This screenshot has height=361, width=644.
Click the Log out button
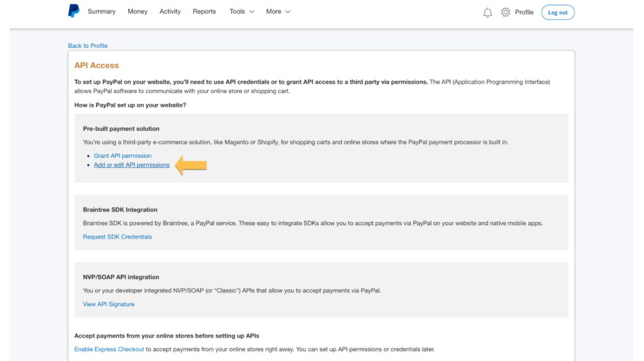[x=557, y=12]
